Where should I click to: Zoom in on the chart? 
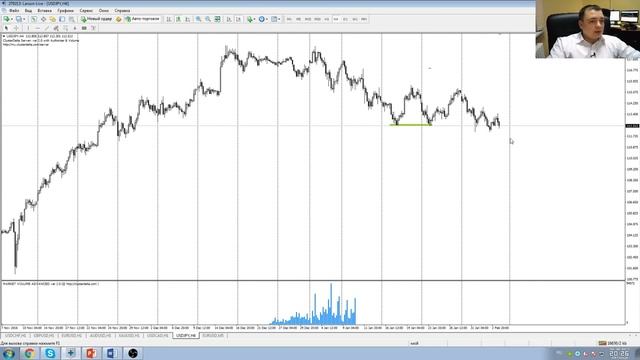(198, 19)
